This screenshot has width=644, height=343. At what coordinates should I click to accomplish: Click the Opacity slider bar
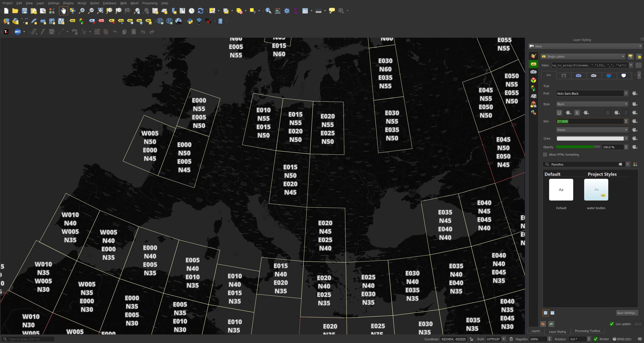point(578,147)
